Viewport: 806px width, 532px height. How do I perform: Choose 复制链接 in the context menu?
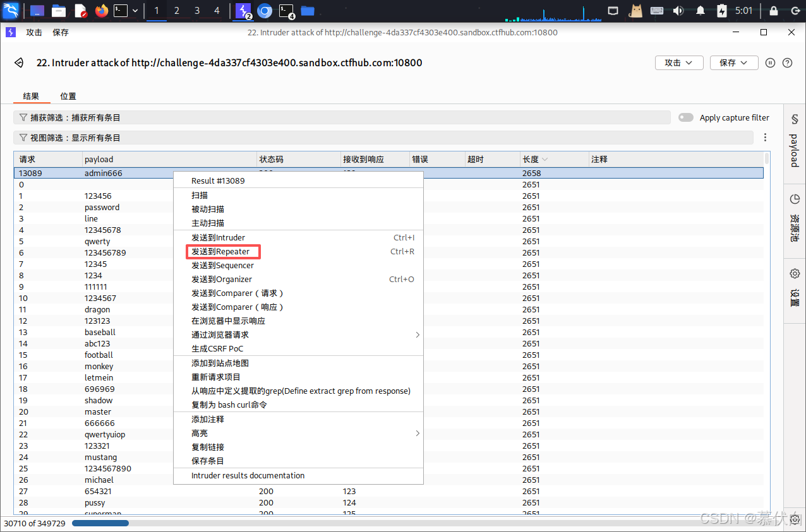pos(298,447)
